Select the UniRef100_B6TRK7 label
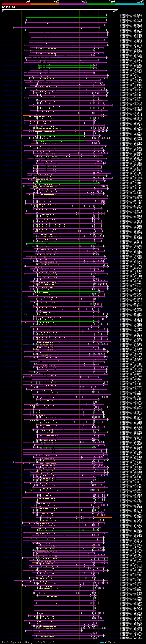 [x=131, y=201]
